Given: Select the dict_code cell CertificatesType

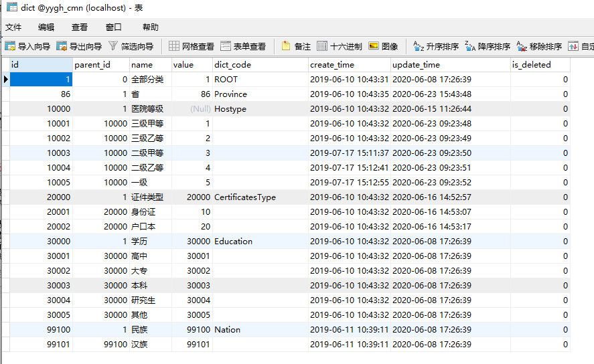Looking at the screenshot, I should pos(261,197).
